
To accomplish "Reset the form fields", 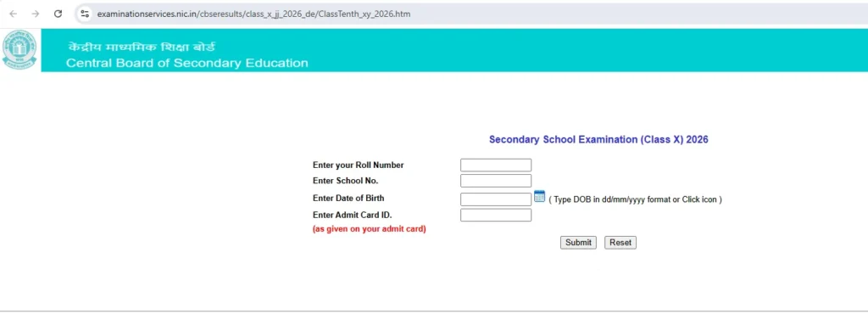I will point(620,243).
